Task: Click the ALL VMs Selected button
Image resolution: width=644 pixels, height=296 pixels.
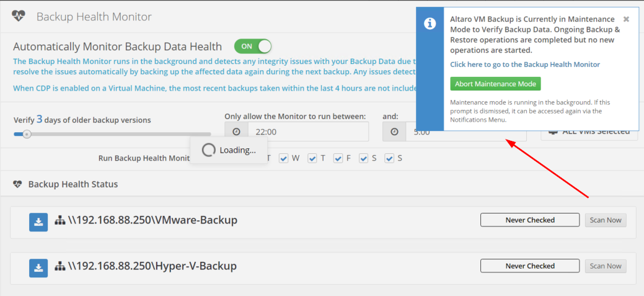Action: 589,132
